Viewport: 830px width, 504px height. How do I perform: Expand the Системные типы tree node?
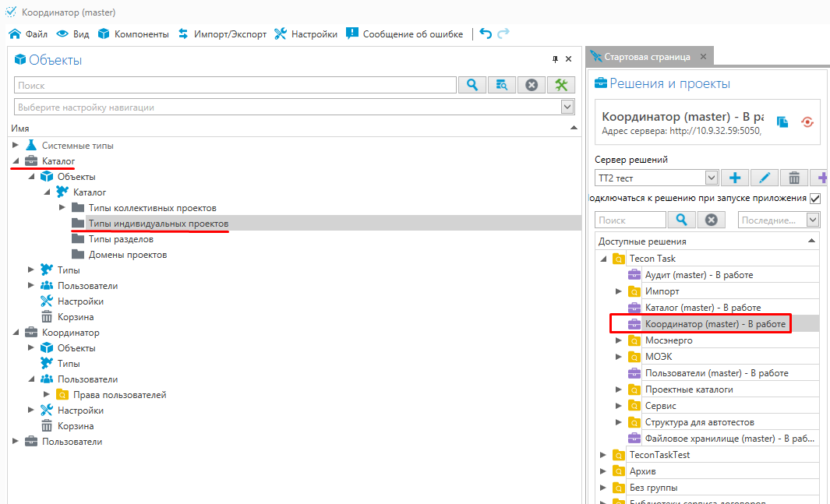16,146
